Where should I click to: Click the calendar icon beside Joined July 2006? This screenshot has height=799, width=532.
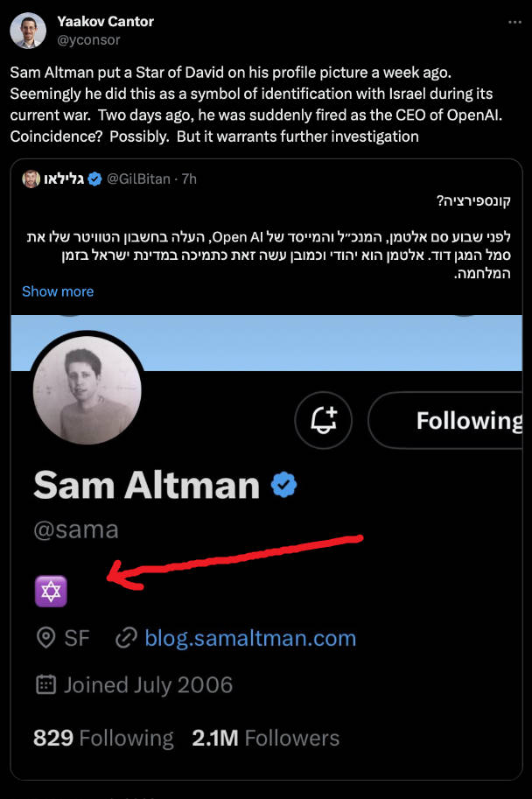(45, 683)
